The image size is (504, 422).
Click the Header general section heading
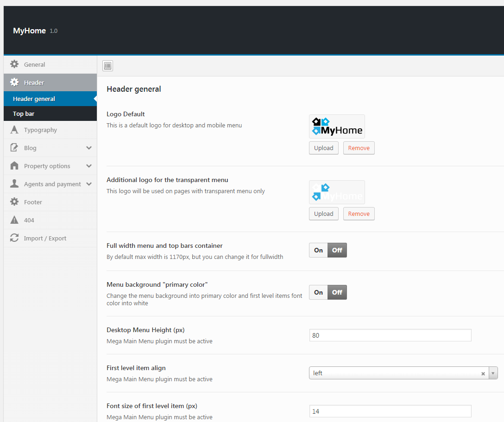(x=134, y=89)
